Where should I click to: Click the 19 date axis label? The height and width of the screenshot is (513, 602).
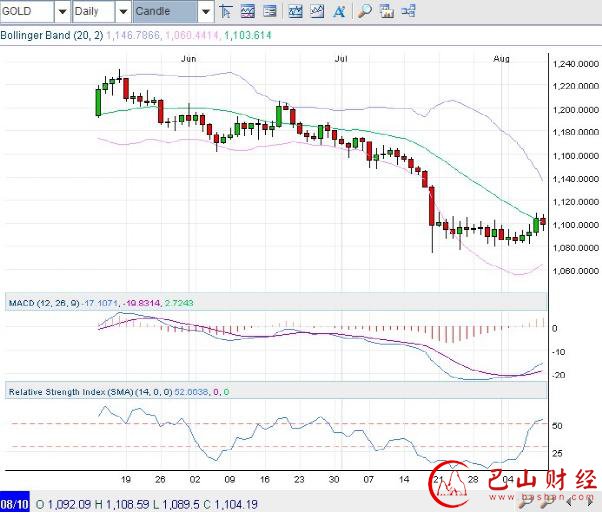point(126,480)
